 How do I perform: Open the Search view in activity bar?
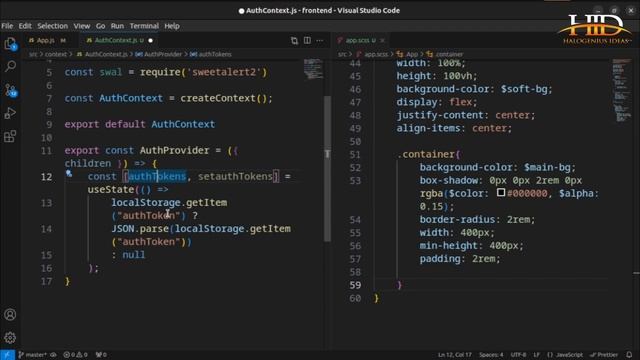pyautogui.click(x=10, y=66)
